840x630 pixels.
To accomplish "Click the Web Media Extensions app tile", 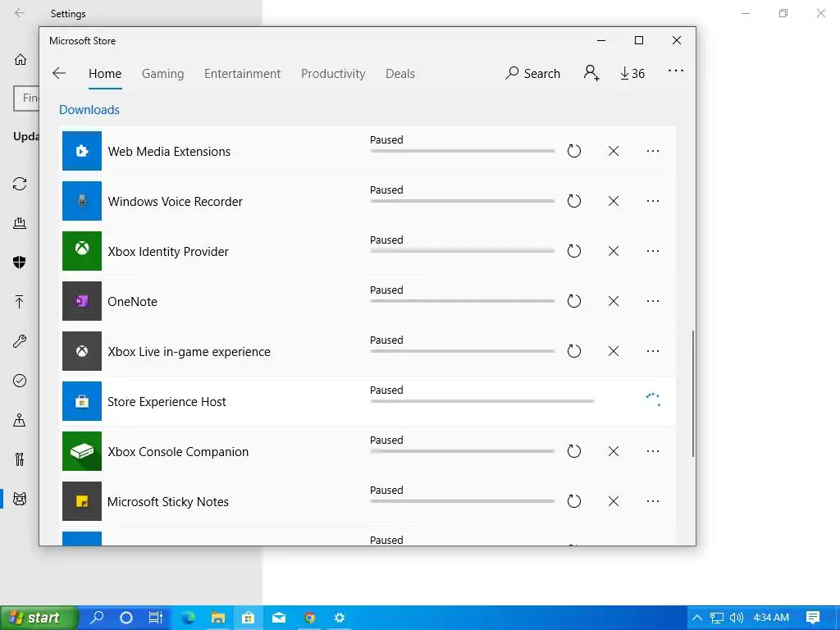I will 82,151.
